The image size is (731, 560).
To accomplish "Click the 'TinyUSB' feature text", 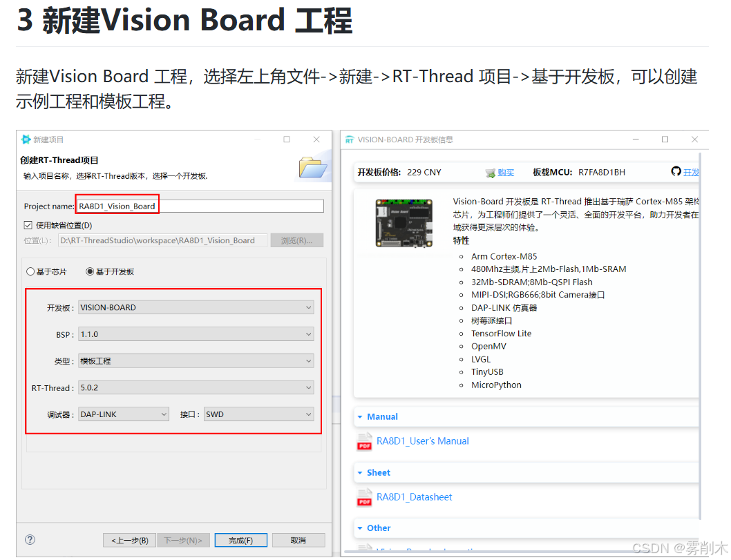I will (487, 371).
